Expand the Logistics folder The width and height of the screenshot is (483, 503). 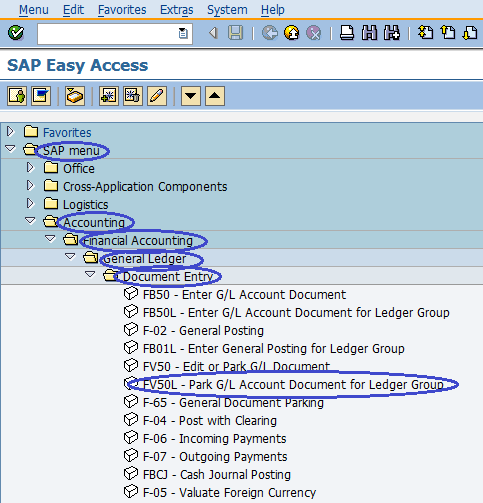coord(30,203)
